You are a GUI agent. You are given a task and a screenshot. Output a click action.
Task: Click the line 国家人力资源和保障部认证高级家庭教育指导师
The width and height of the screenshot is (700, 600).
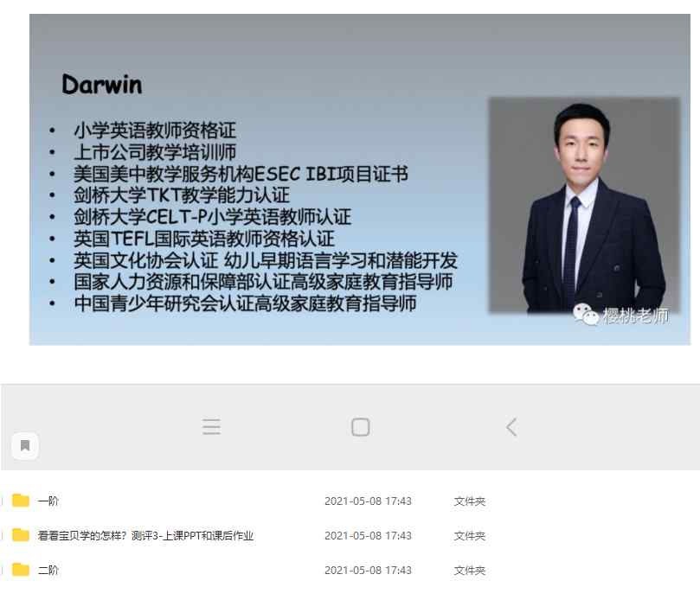(x=263, y=282)
